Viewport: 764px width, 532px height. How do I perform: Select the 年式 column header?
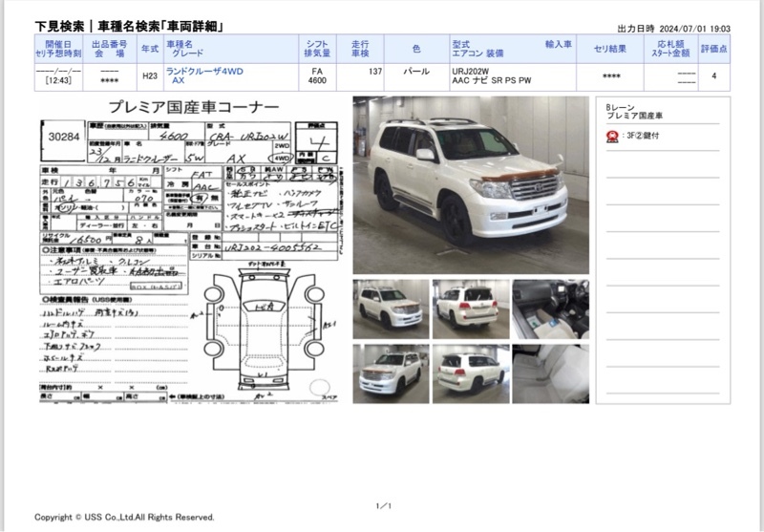click(150, 49)
